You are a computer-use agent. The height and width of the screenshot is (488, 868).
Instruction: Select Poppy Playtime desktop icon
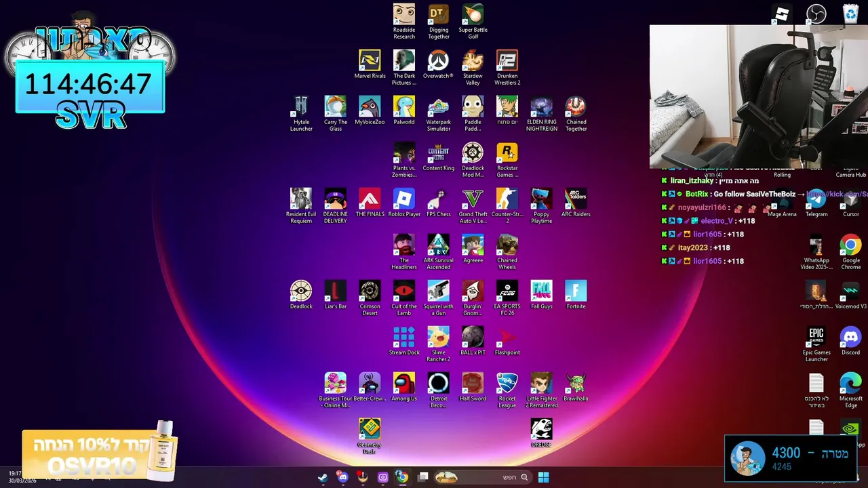542,205
